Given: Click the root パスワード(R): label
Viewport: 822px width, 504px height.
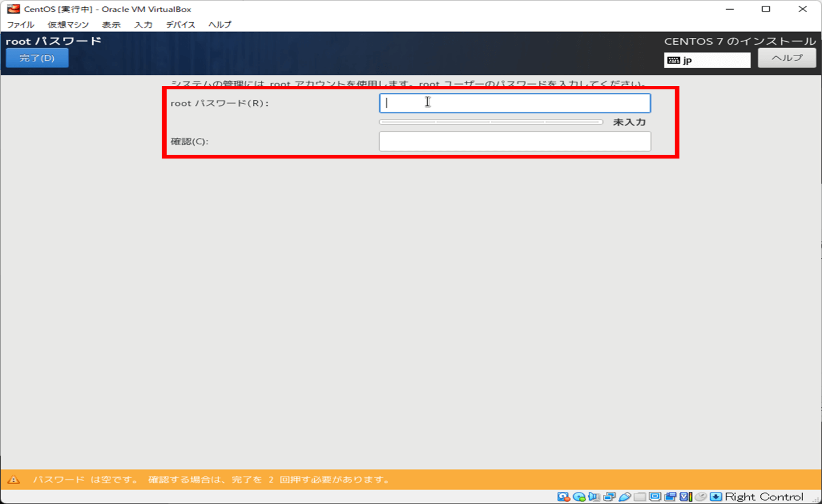Looking at the screenshot, I should coord(220,103).
